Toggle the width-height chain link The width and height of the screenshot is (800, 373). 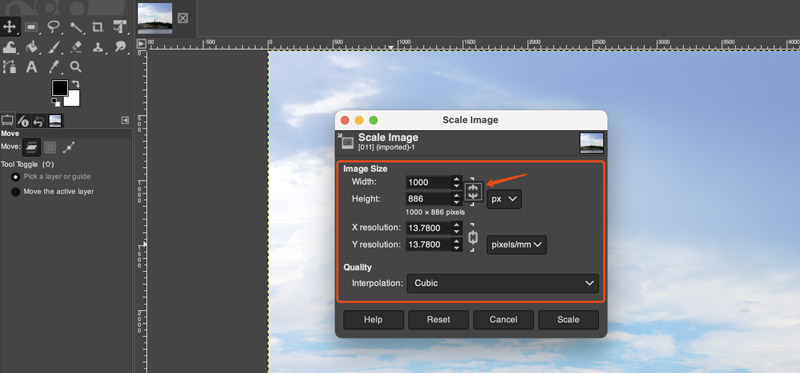click(x=473, y=191)
